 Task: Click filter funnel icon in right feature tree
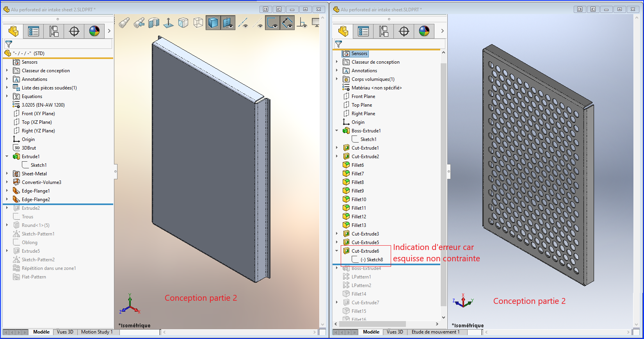click(x=338, y=44)
